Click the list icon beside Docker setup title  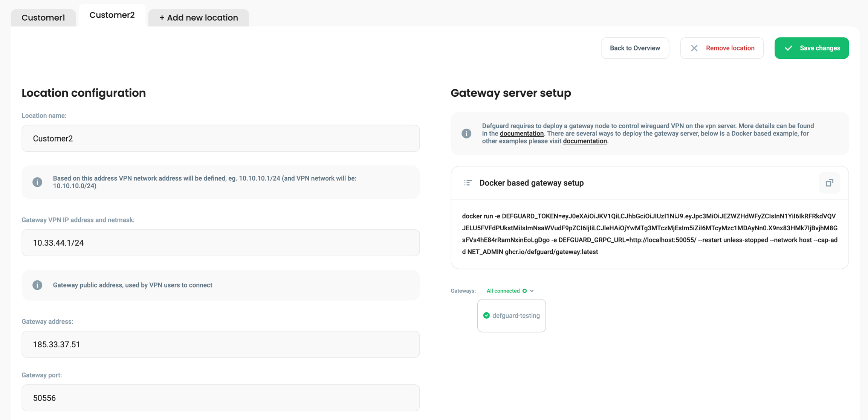[x=468, y=183]
